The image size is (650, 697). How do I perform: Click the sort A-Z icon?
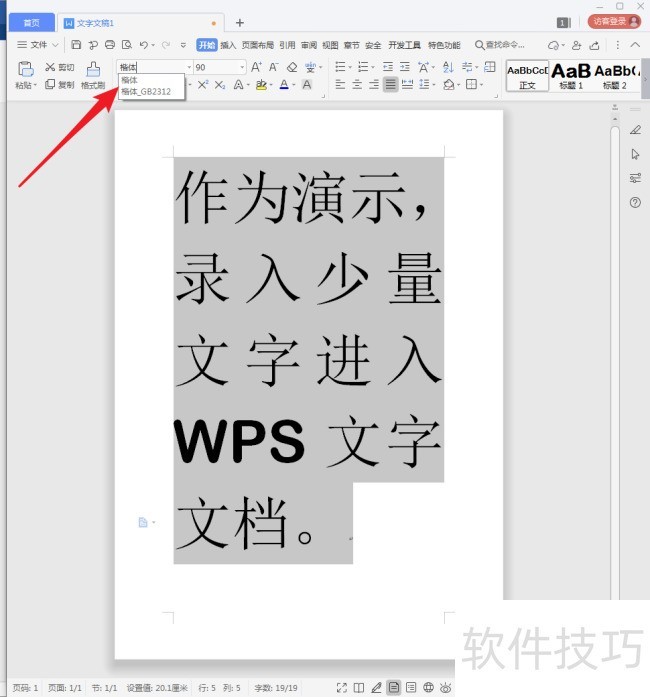[448, 67]
